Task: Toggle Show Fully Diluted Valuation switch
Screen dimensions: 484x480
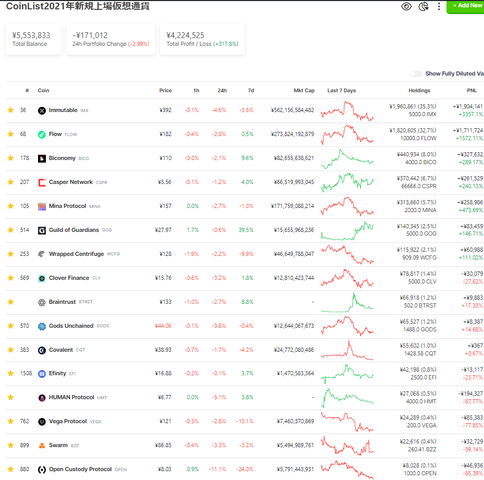Action: (x=416, y=74)
